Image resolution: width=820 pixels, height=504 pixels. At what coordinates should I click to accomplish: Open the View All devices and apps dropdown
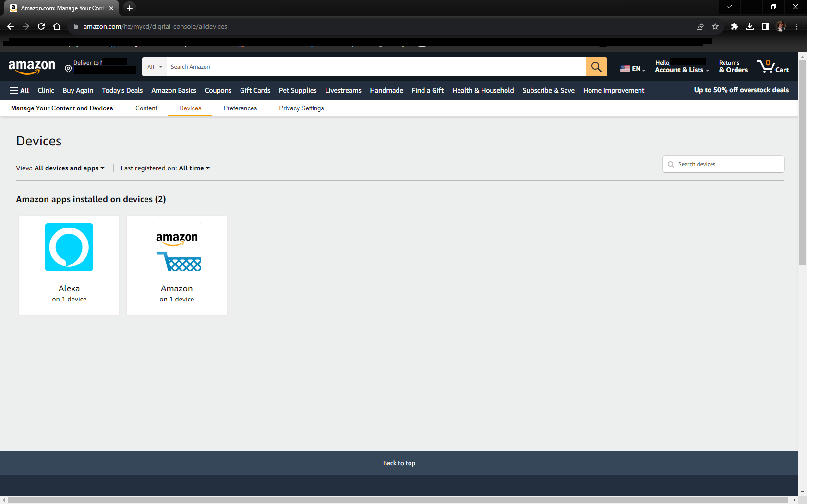click(x=69, y=168)
